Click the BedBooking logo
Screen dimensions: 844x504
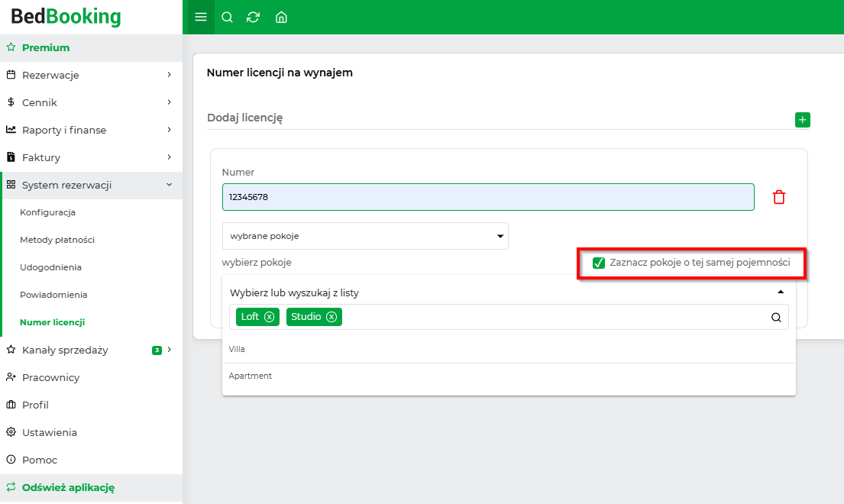(x=66, y=17)
